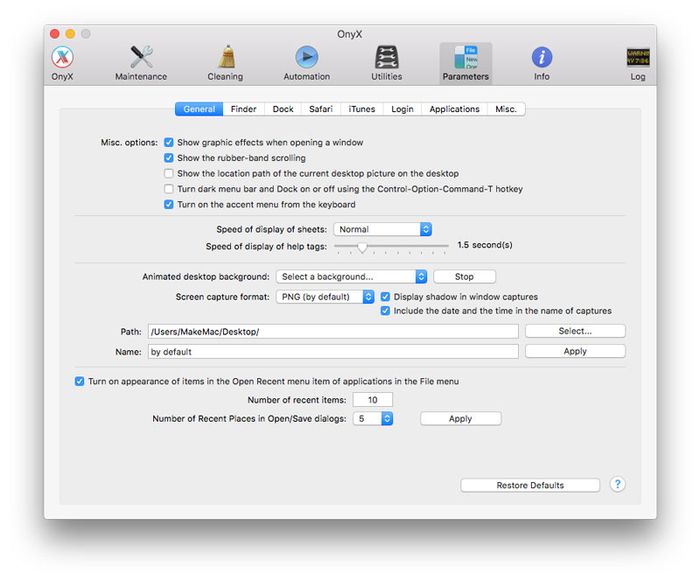This screenshot has height=581, width=700.
Task: Minimize the OnyX window
Action: click(70, 34)
